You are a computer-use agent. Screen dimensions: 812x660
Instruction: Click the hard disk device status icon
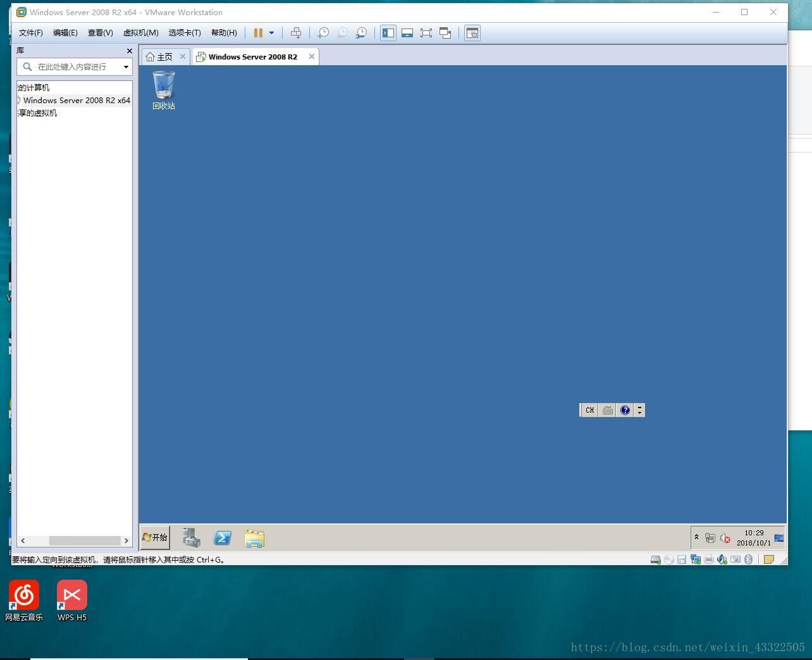[x=656, y=559]
